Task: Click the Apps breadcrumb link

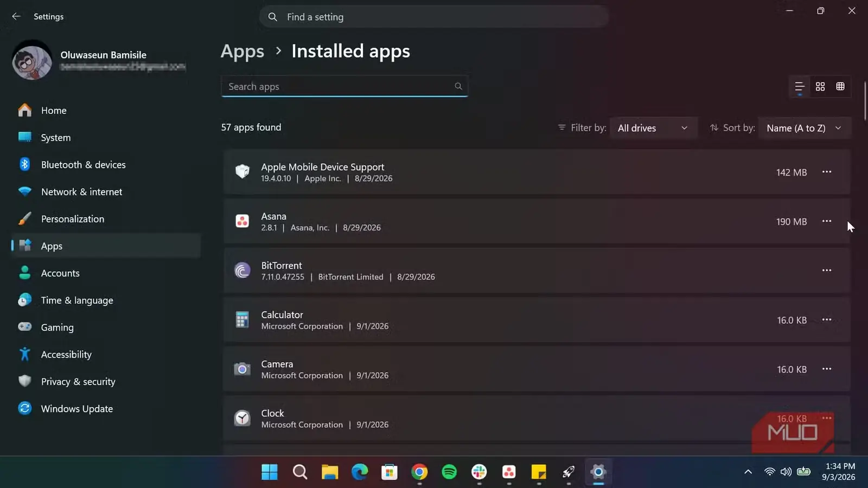Action: [x=242, y=52]
